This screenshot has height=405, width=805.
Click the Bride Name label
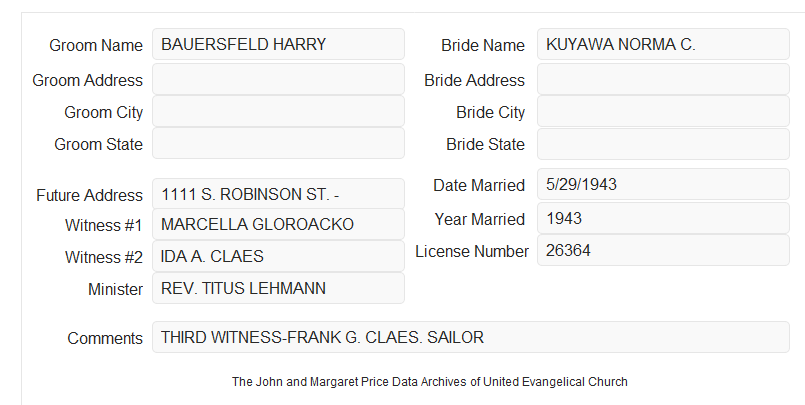tap(483, 45)
